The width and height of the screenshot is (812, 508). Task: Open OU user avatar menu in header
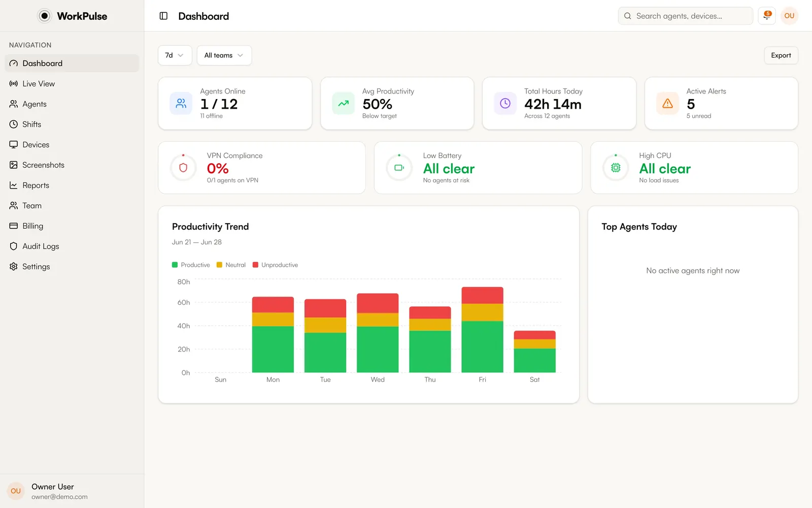pos(789,16)
